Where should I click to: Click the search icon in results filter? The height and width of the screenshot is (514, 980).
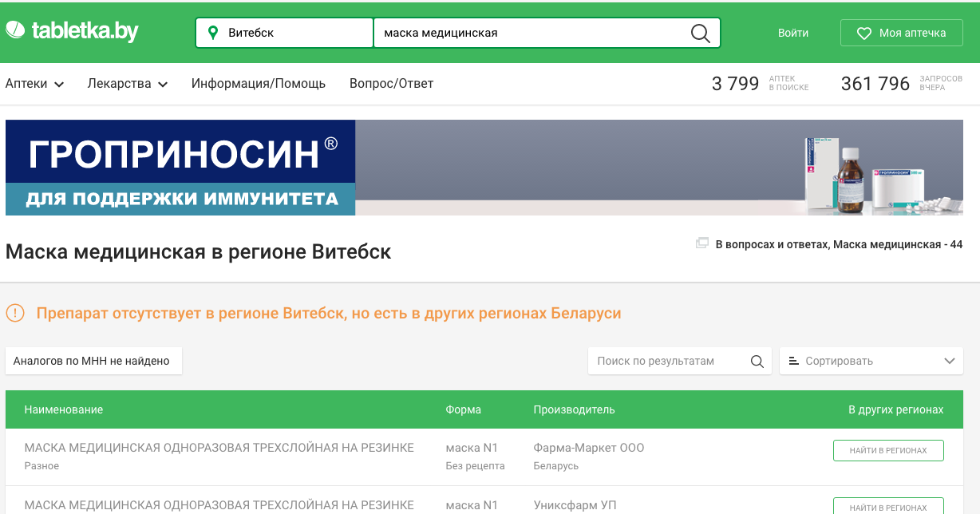[757, 362]
